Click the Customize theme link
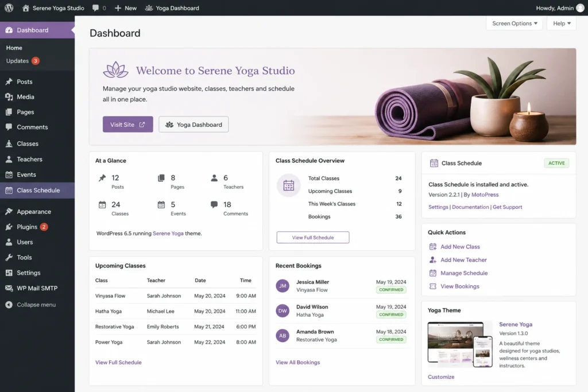This screenshot has width=588, height=392. (441, 377)
